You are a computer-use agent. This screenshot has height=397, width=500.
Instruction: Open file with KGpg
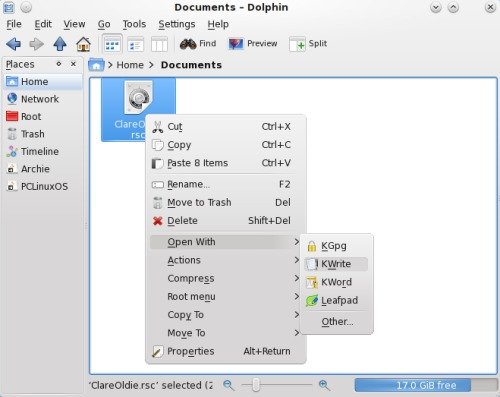click(336, 246)
